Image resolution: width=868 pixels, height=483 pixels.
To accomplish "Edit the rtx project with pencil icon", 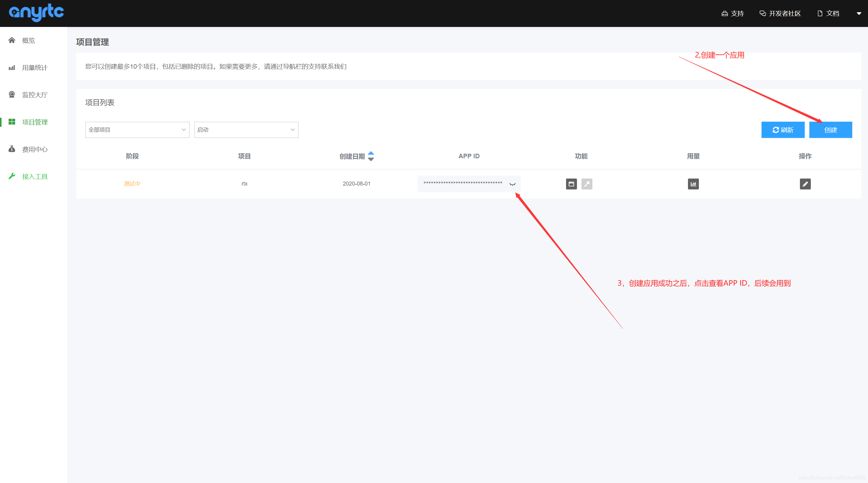I will pyautogui.click(x=805, y=184).
